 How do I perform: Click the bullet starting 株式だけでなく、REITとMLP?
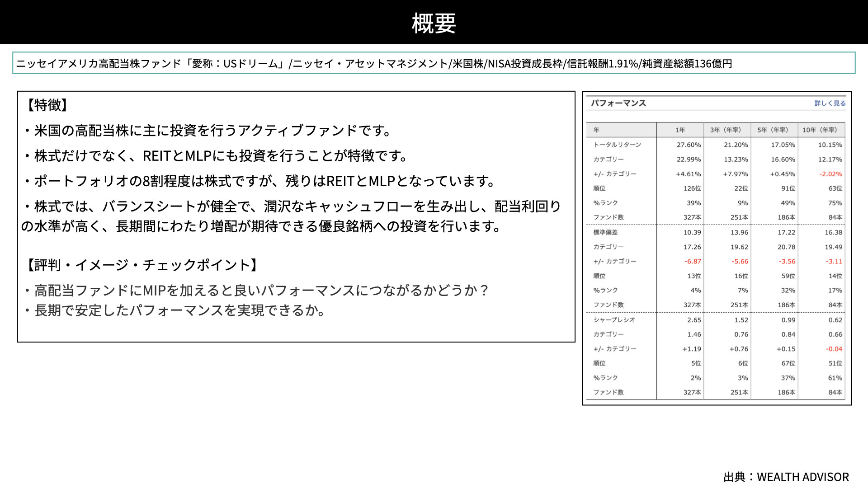[216, 156]
